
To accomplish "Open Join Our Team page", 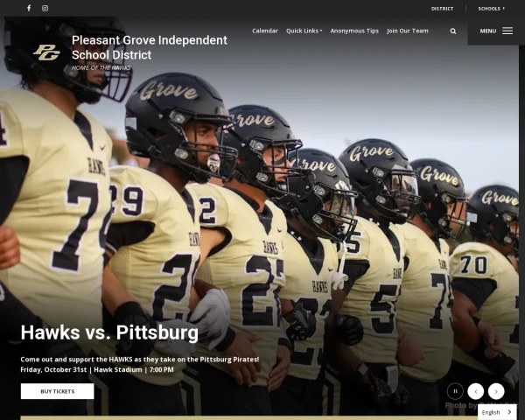I will click(408, 31).
